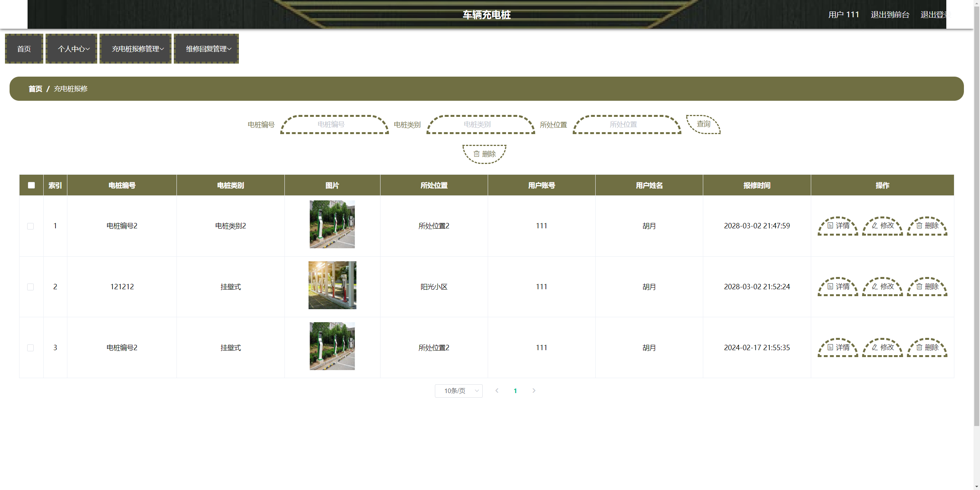Expand the 充电桩报修管理 menu
The height and width of the screenshot is (490, 980).
pyautogui.click(x=136, y=49)
